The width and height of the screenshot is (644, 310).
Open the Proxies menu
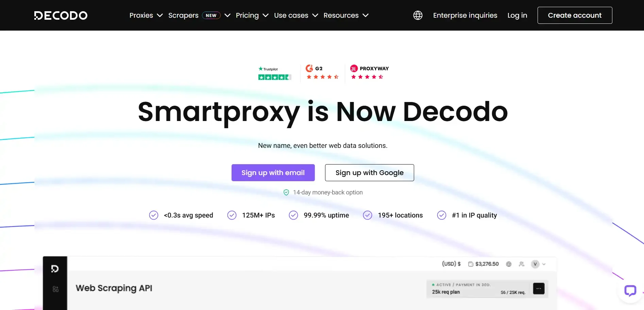pos(141,15)
